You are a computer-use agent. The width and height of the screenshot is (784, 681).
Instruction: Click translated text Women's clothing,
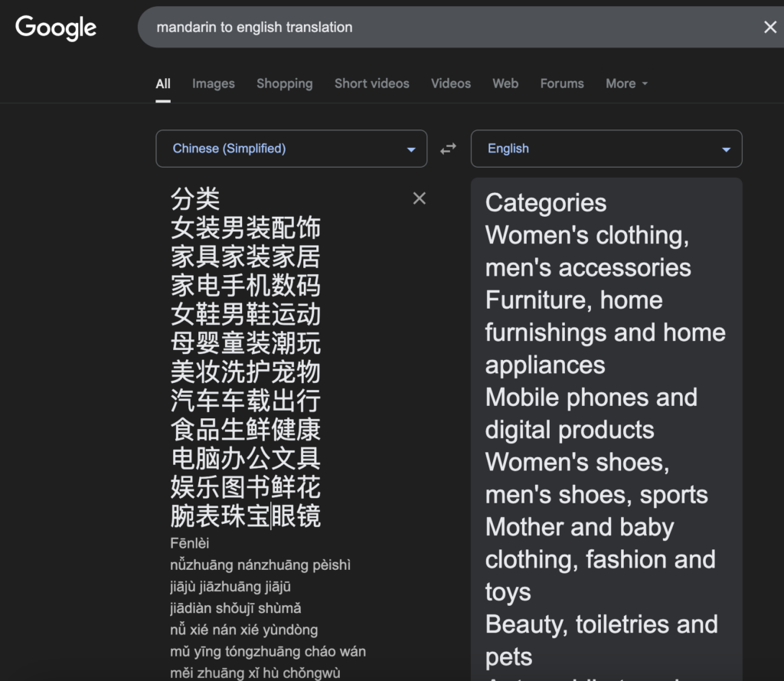587,236
